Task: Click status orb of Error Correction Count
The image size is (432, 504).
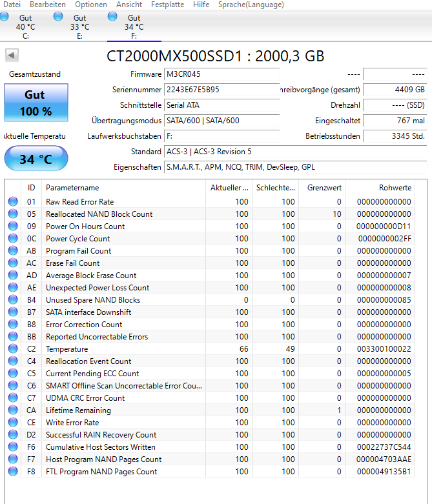Action: point(13,324)
